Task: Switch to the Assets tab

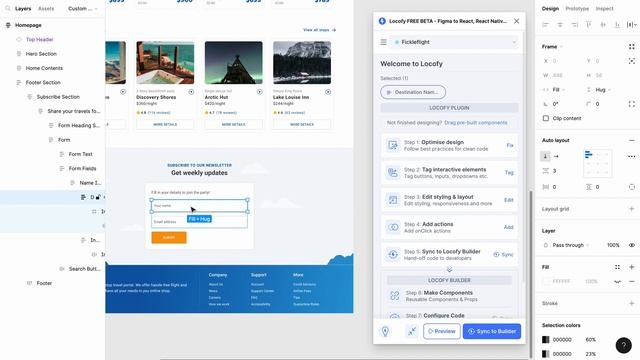Action: [x=46, y=9]
